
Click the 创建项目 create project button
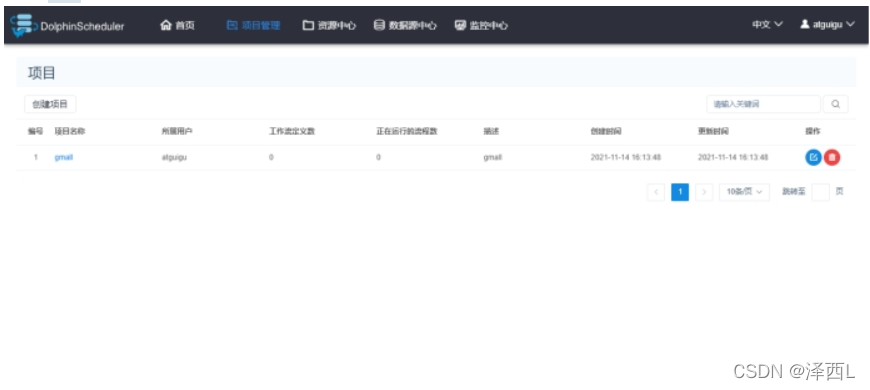[x=50, y=104]
